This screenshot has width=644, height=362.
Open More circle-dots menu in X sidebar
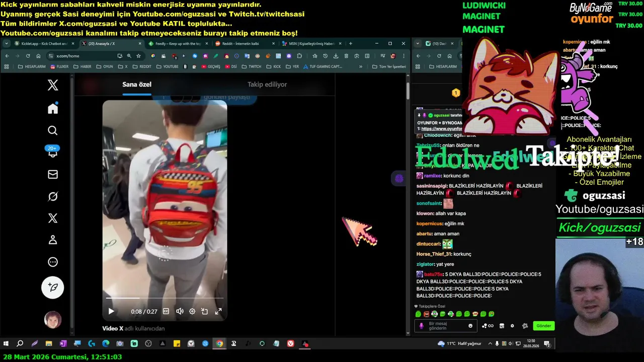coord(53,262)
